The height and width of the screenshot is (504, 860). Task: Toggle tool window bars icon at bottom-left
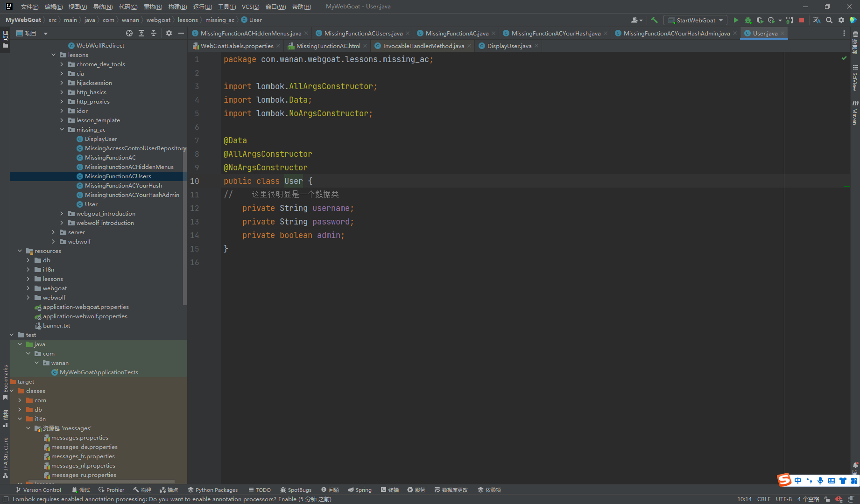6,499
